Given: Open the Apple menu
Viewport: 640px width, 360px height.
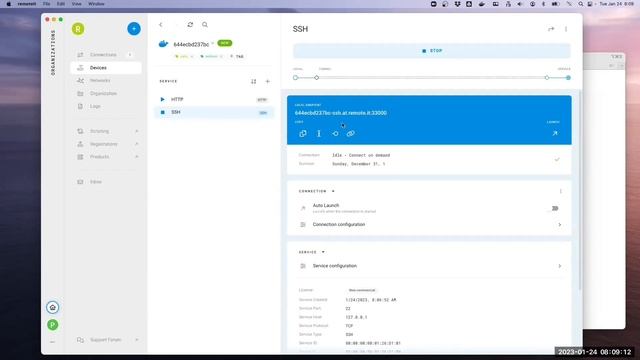Looking at the screenshot, I should coord(8,4).
